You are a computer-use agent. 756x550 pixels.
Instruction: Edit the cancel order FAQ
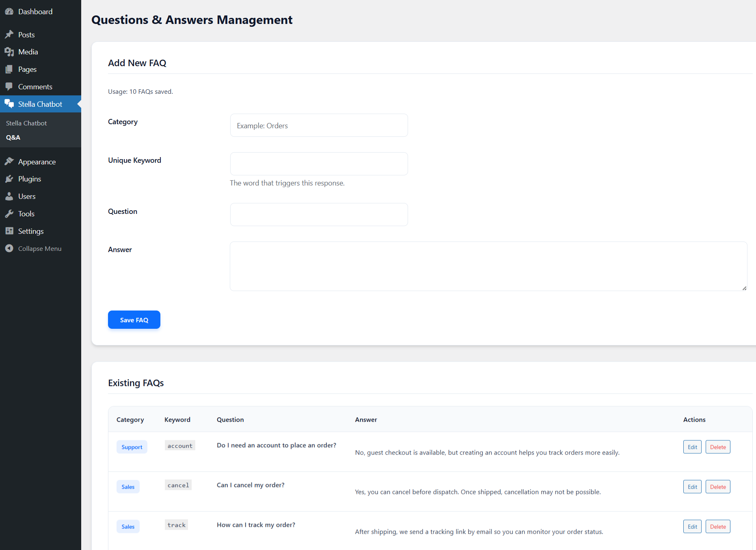click(x=692, y=486)
